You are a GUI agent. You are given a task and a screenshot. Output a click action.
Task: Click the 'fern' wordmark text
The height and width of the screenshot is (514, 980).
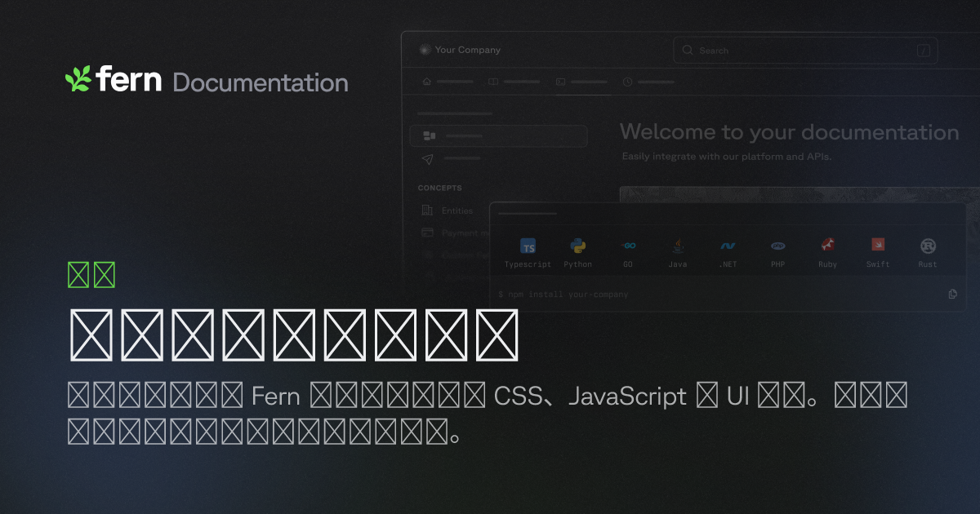coord(129,79)
